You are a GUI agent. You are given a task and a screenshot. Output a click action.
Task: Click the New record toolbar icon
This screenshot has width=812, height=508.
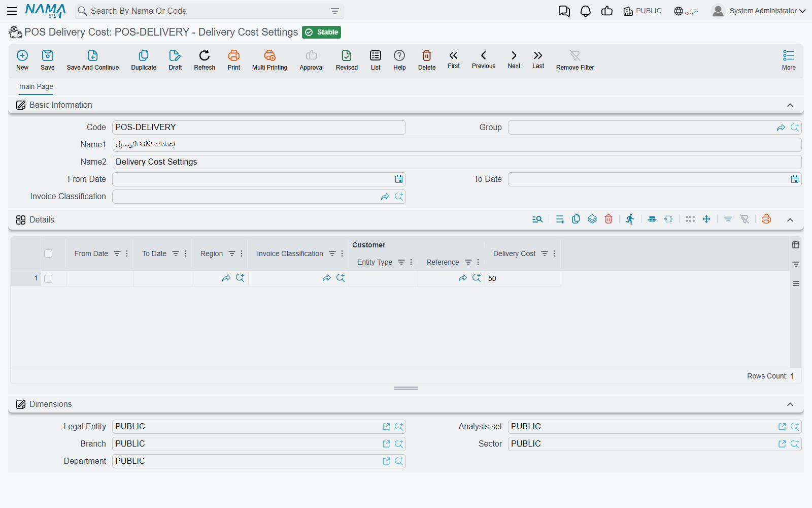pyautogui.click(x=22, y=60)
